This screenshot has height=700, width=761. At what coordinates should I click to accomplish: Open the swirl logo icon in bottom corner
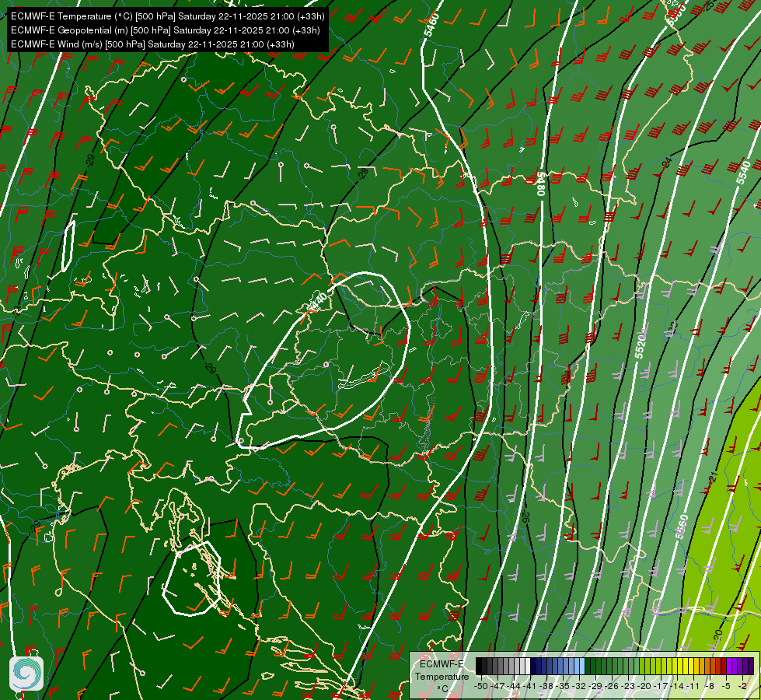coord(26,674)
